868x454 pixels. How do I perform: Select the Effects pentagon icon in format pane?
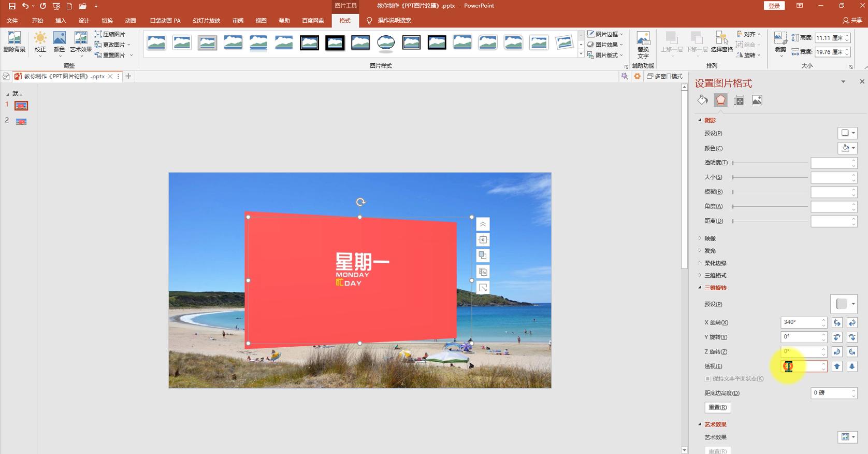(720, 100)
